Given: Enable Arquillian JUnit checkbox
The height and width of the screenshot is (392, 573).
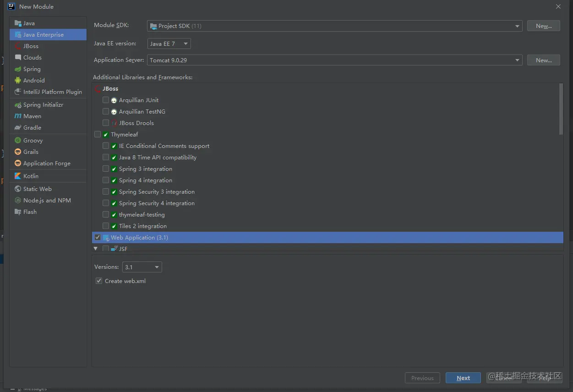Looking at the screenshot, I should (106, 100).
